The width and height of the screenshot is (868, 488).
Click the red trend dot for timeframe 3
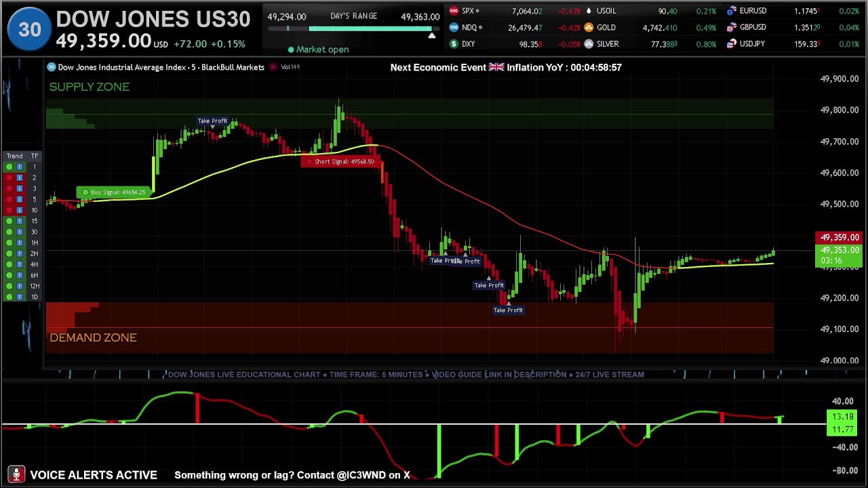pos(9,188)
